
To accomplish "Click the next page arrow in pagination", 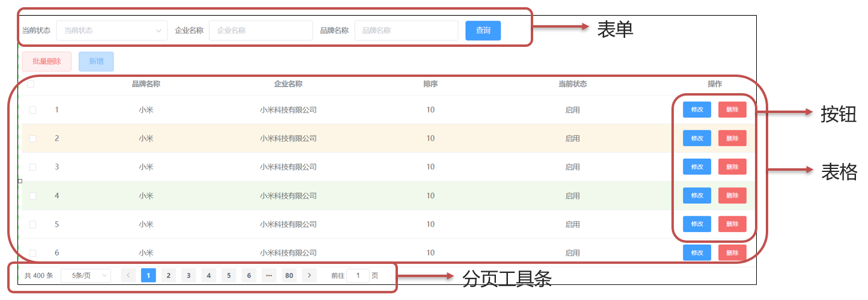I will point(309,275).
